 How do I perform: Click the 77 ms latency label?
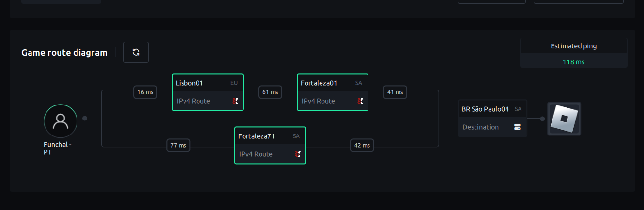[179, 145]
